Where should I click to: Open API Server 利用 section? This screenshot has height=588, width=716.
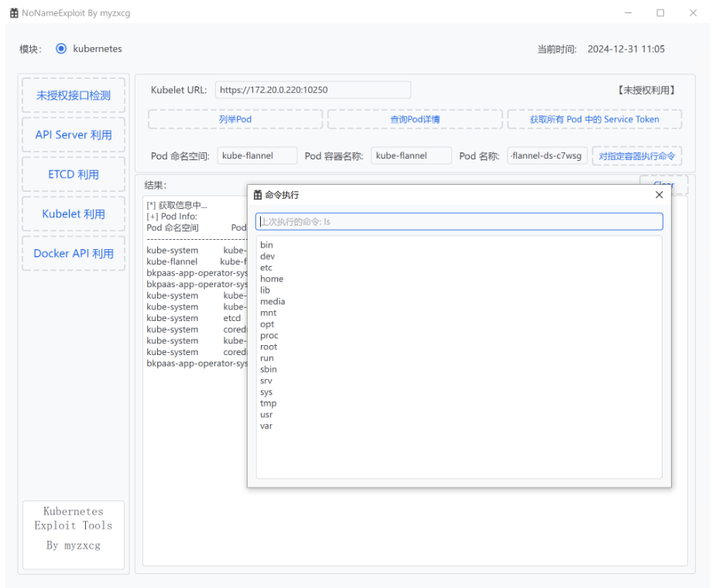click(74, 135)
